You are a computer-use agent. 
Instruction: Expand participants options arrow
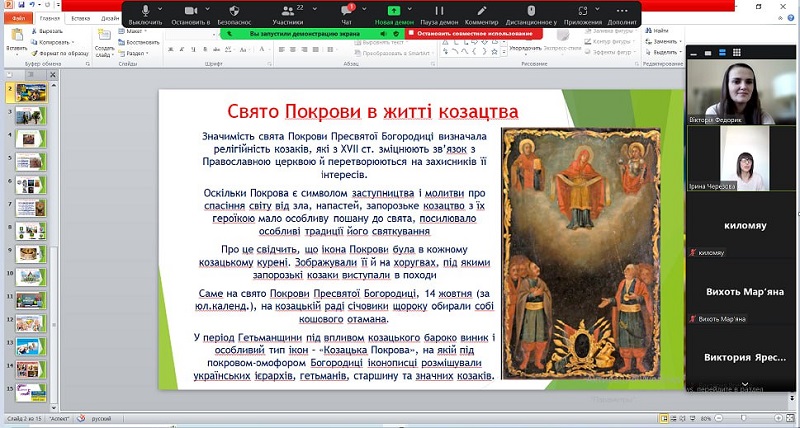314,9
